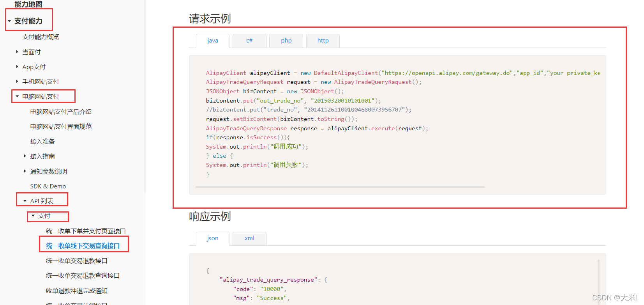Image resolution: width=644 pixels, height=305 pixels.
Task: Collapse the 支付 subtree arrow
Action: [x=33, y=216]
